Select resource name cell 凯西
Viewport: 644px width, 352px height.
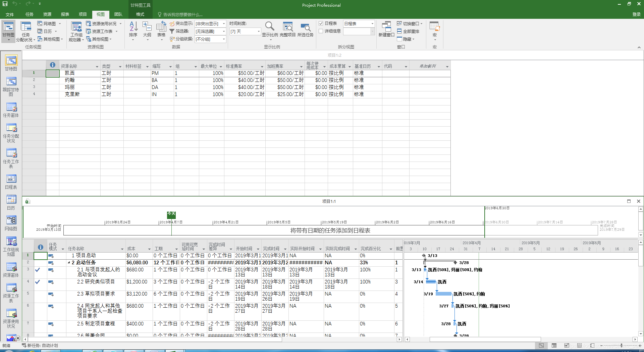pyautogui.click(x=80, y=73)
